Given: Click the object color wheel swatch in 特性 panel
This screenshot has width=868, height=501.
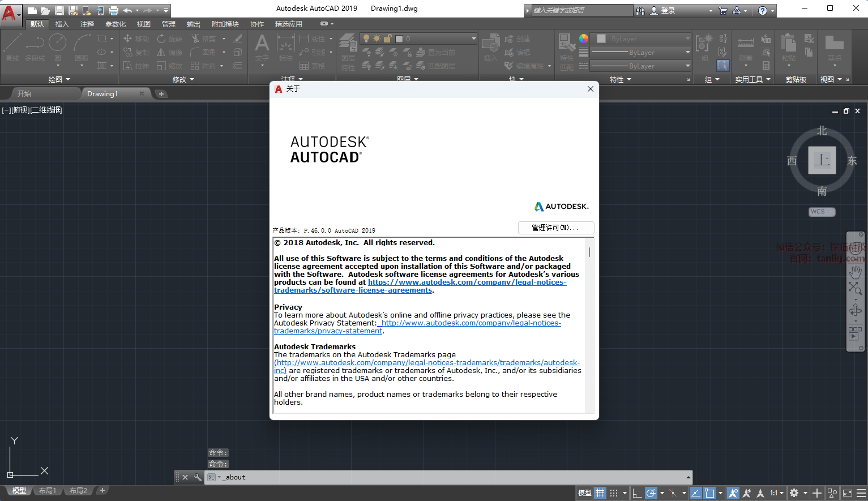Looking at the screenshot, I should 584,38.
